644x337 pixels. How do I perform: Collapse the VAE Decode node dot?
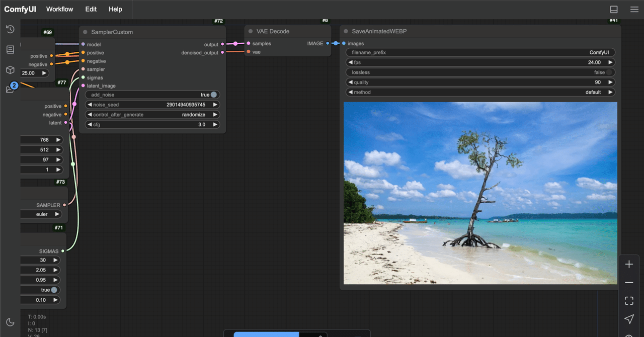(251, 31)
